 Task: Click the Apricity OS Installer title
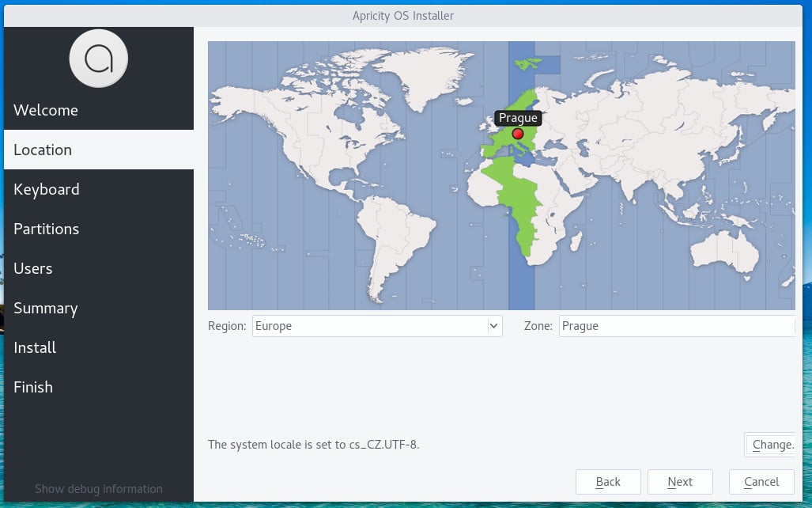click(x=403, y=16)
